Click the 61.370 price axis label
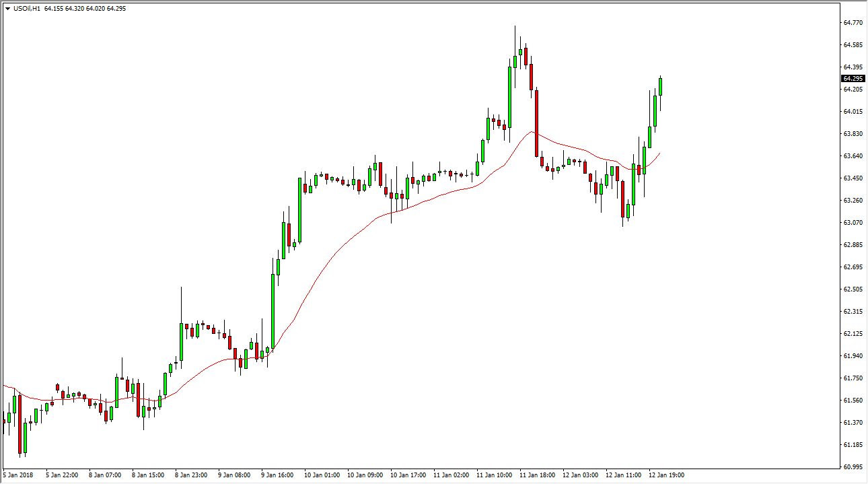This screenshot has width=868, height=484. click(852, 423)
